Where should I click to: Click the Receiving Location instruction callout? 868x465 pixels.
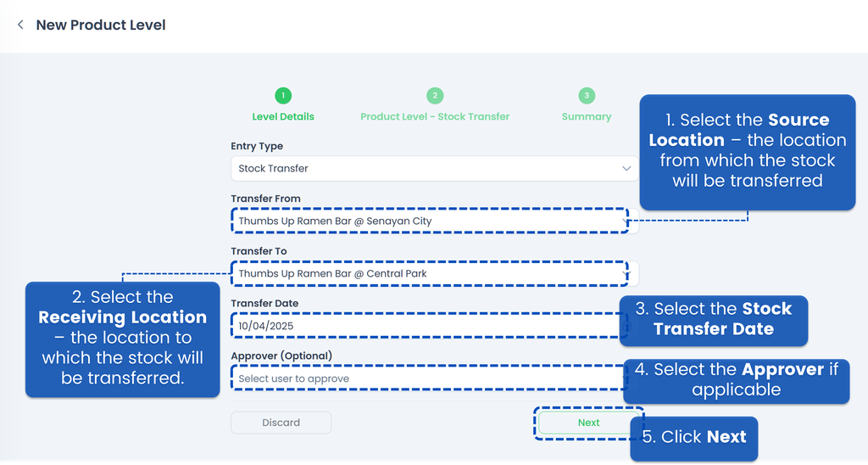122,338
